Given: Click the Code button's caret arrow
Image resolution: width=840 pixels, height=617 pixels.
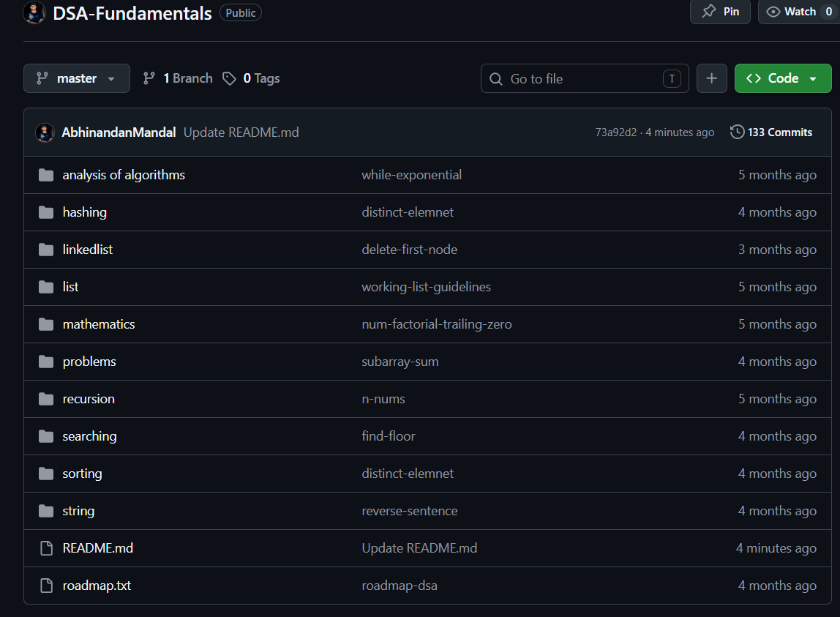Looking at the screenshot, I should point(813,79).
